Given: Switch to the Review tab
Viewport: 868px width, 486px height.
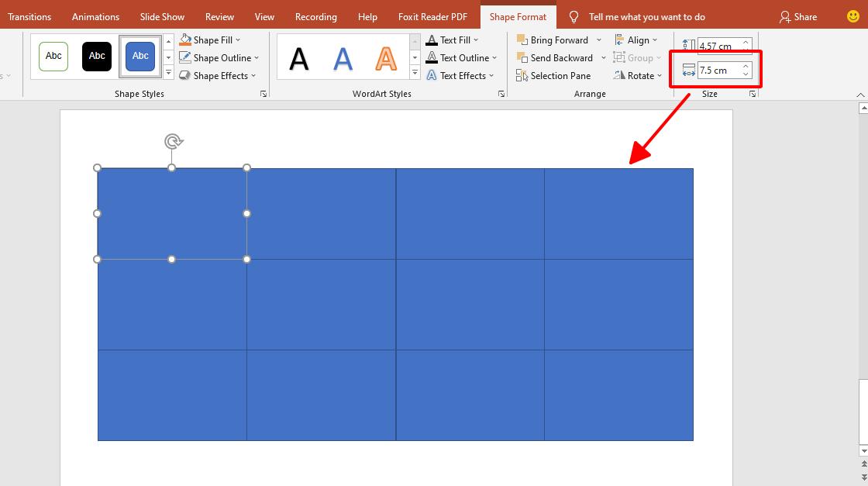Looking at the screenshot, I should (220, 16).
